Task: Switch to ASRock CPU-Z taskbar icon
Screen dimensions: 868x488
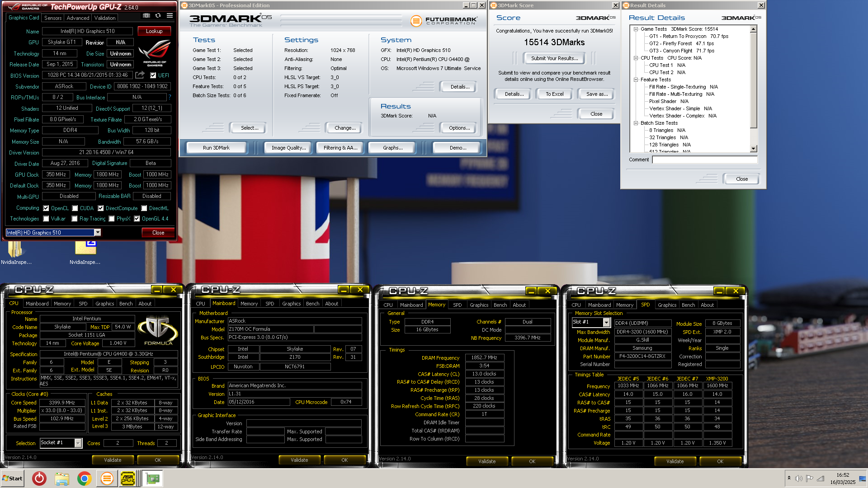Action: pos(128,478)
